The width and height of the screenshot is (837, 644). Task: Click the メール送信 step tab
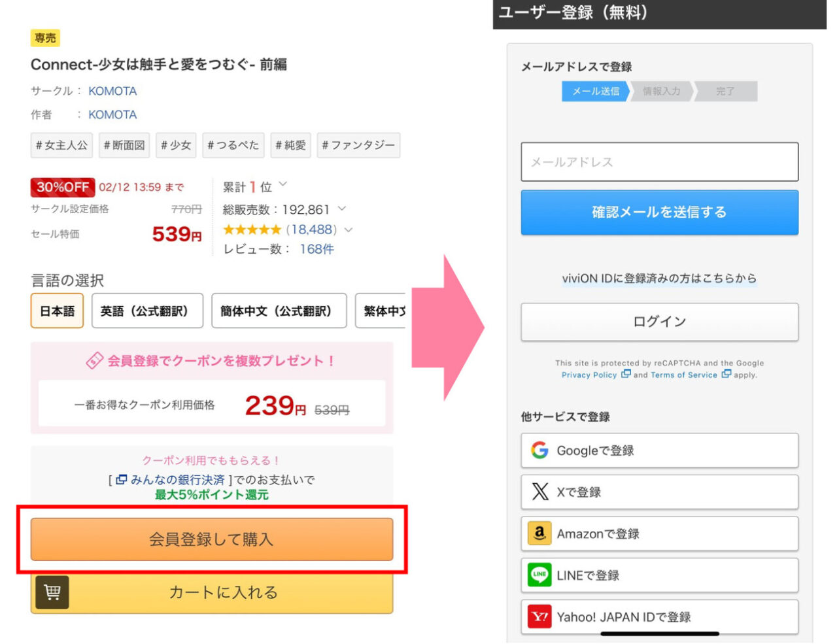coord(595,92)
